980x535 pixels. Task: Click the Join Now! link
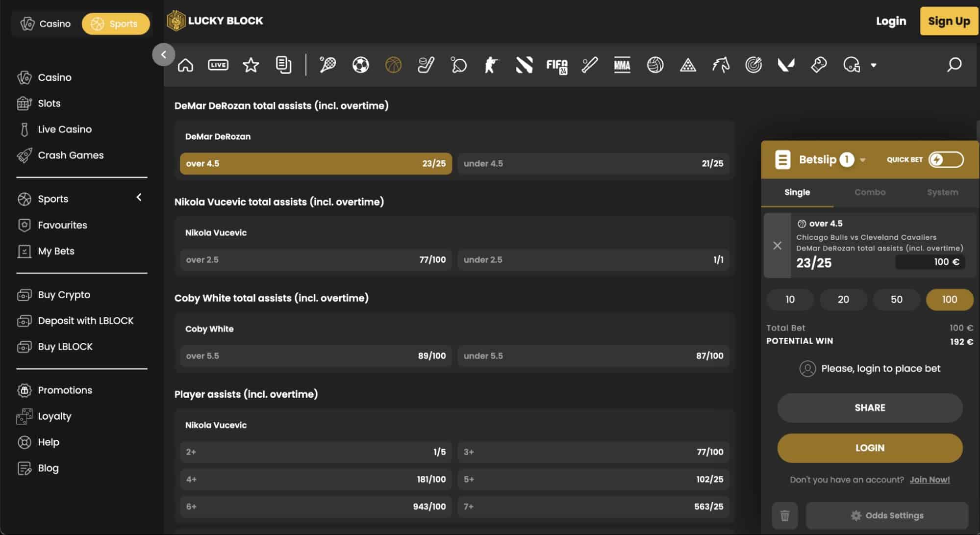930,480
